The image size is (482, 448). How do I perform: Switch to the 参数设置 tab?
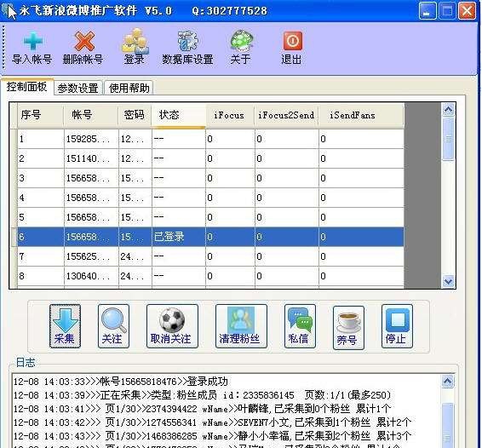click(x=78, y=88)
